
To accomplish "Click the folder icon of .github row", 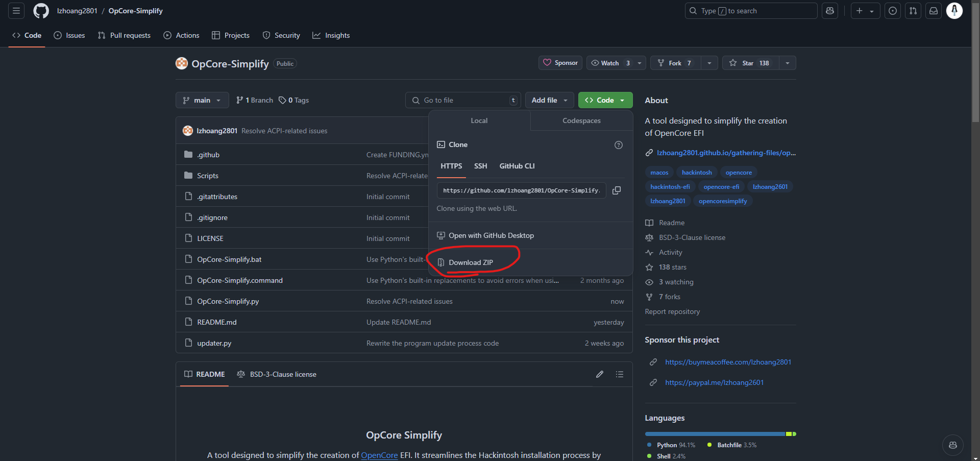I will pyautogui.click(x=188, y=155).
